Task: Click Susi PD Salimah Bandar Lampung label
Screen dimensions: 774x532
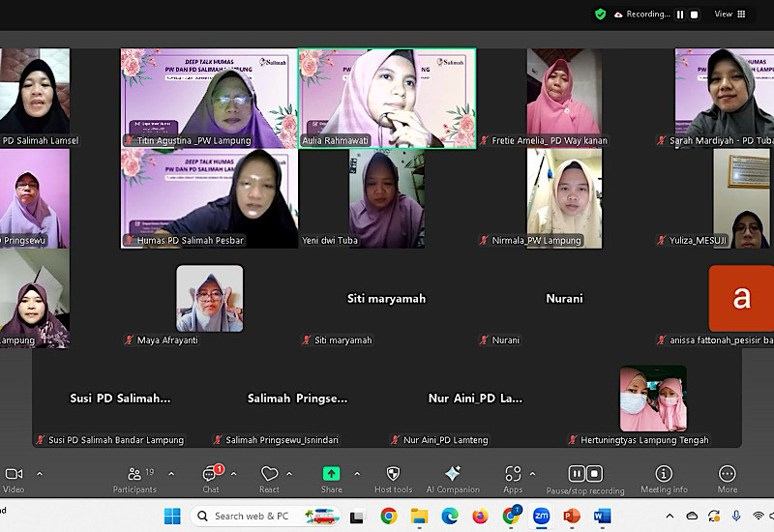Action: point(116,440)
